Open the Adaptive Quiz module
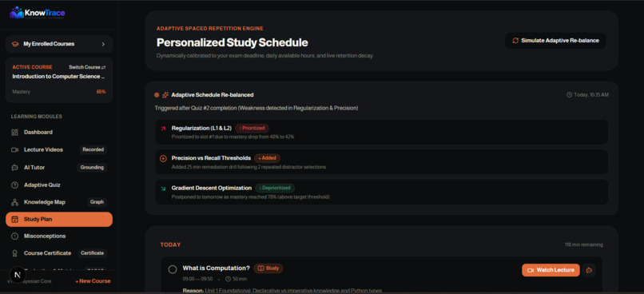The width and height of the screenshot is (644, 294). (59, 185)
